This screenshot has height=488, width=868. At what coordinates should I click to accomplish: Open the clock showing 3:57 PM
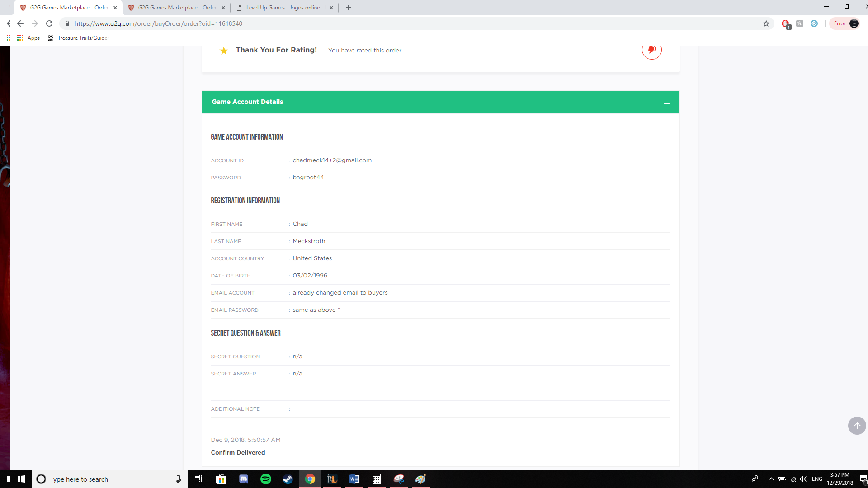click(840, 479)
